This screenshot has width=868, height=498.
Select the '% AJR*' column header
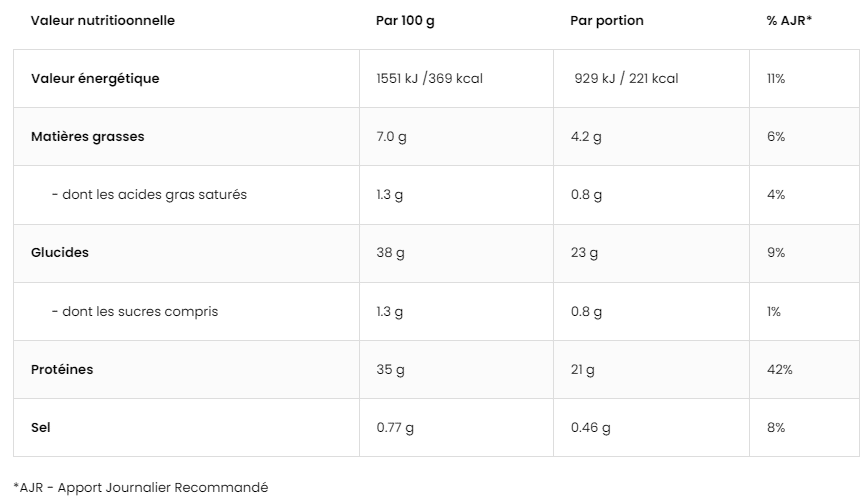(789, 20)
